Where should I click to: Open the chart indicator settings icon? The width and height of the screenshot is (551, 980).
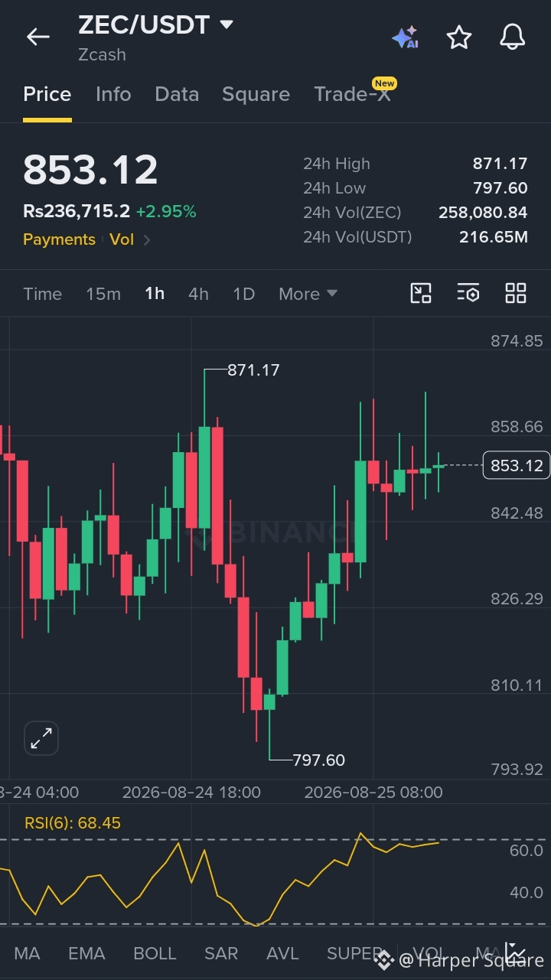468,293
